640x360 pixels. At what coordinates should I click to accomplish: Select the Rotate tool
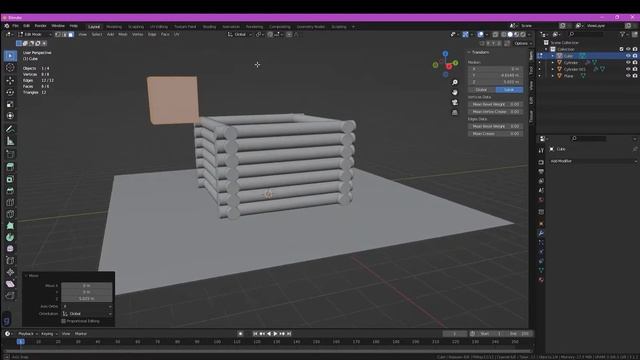click(x=10, y=92)
